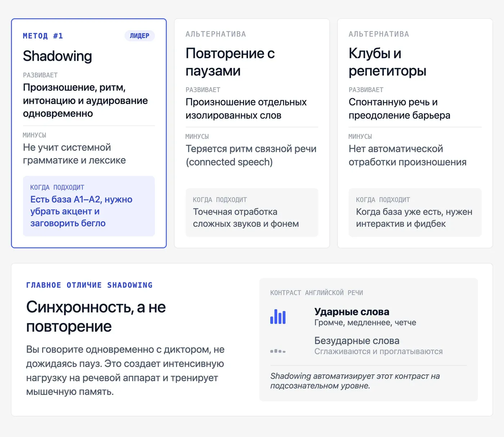Screen dimensions: 504x437
Task: Select the Shadowing card title
Action: (58, 56)
